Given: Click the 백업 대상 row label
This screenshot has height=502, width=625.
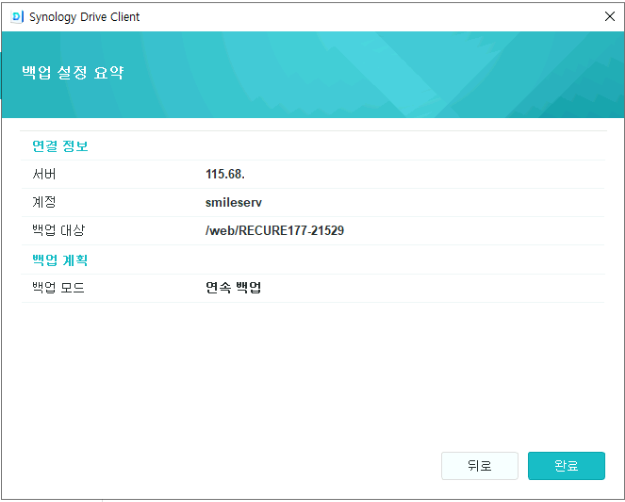Looking at the screenshot, I should coord(58,230).
